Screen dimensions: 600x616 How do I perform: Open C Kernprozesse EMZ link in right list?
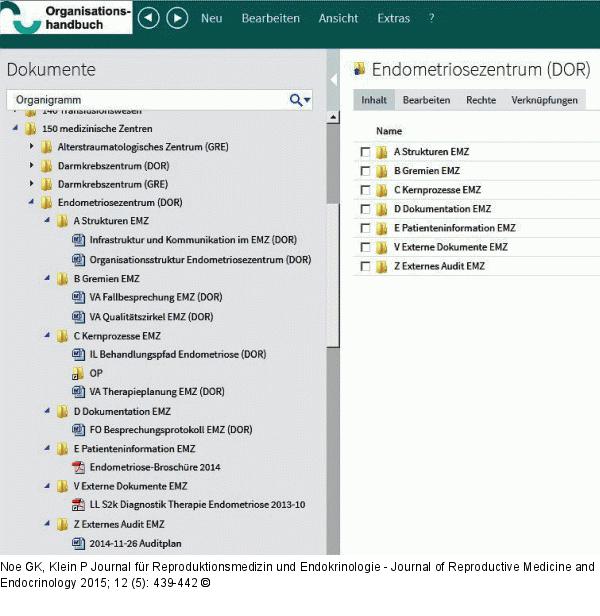(x=437, y=190)
